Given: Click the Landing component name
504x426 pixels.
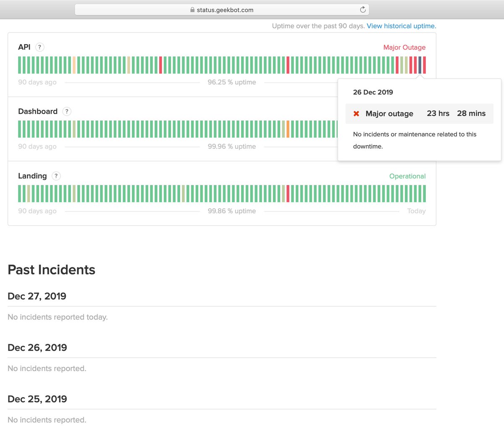Looking at the screenshot, I should pos(32,176).
